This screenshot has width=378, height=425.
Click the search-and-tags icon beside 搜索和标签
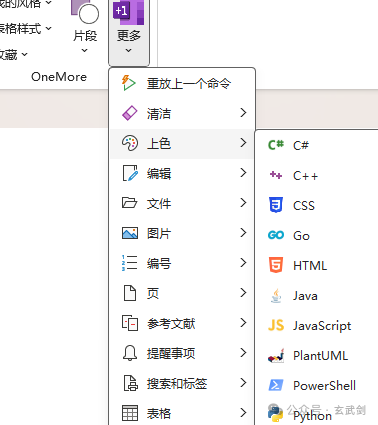point(130,383)
